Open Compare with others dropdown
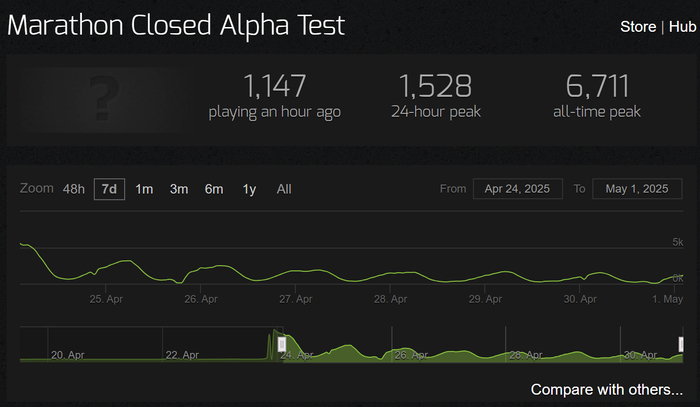This screenshot has width=700, height=407. point(607,389)
